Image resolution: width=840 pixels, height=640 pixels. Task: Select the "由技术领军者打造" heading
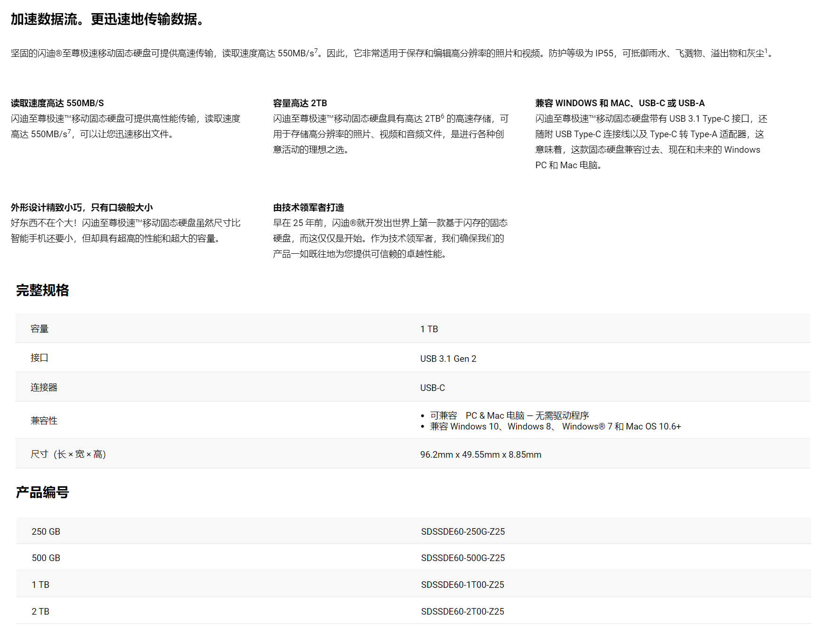(308, 207)
